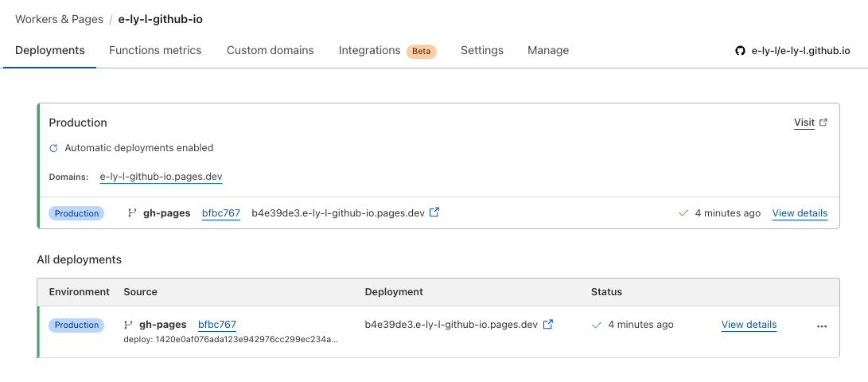
Task: Open external link icon in Production card row
Action: pos(434,212)
